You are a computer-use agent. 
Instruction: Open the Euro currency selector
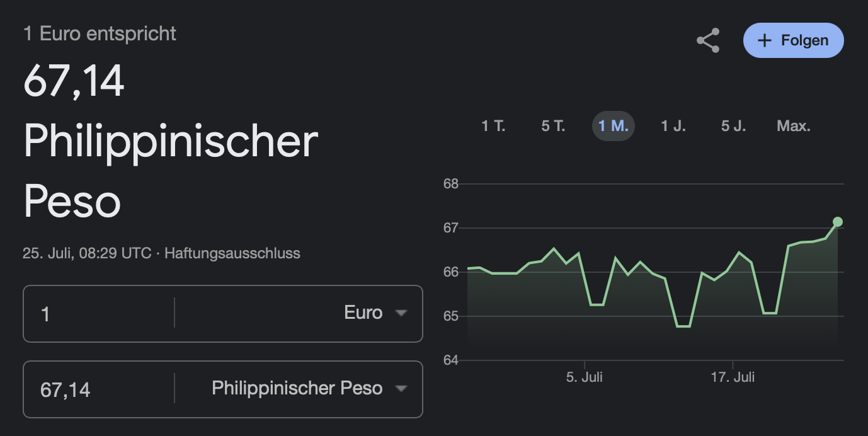click(299, 313)
